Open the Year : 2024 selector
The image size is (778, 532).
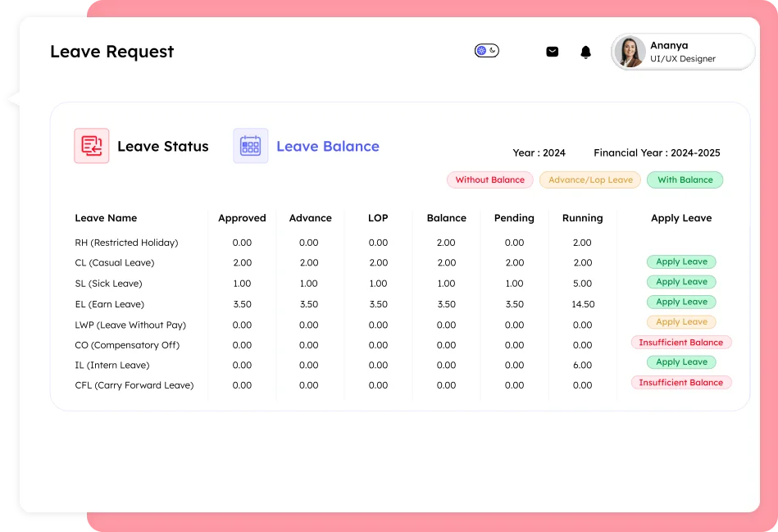pyautogui.click(x=539, y=152)
